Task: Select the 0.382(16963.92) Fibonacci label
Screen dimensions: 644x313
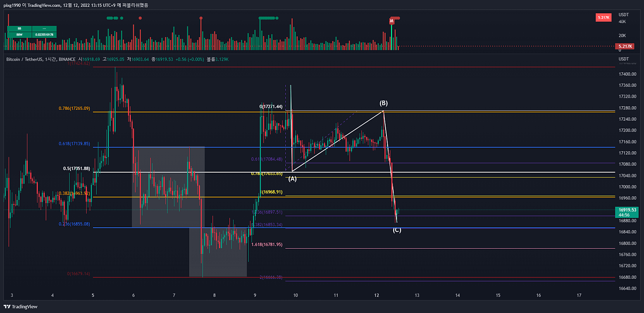Action: tap(74, 194)
